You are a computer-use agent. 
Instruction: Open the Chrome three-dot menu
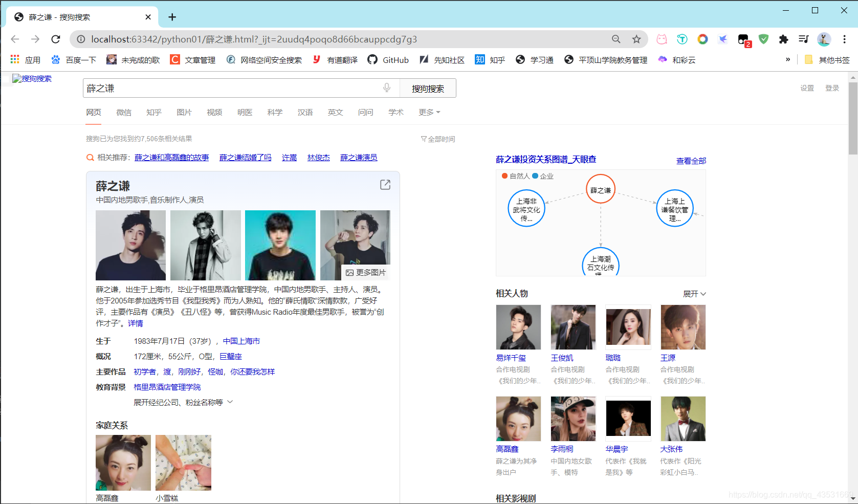(x=844, y=39)
